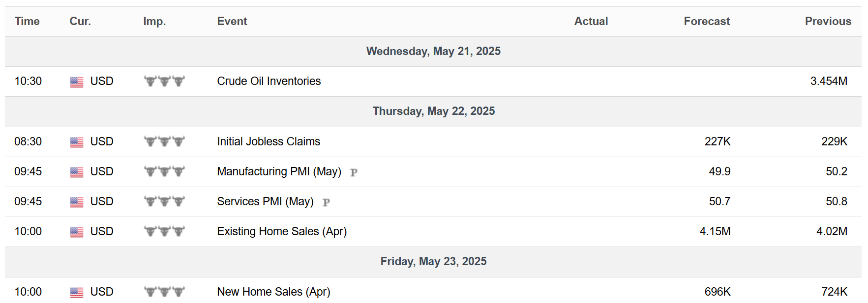Click the US flag in New Home Sales row
Viewport: 868px width, 303px height.
coord(77,293)
